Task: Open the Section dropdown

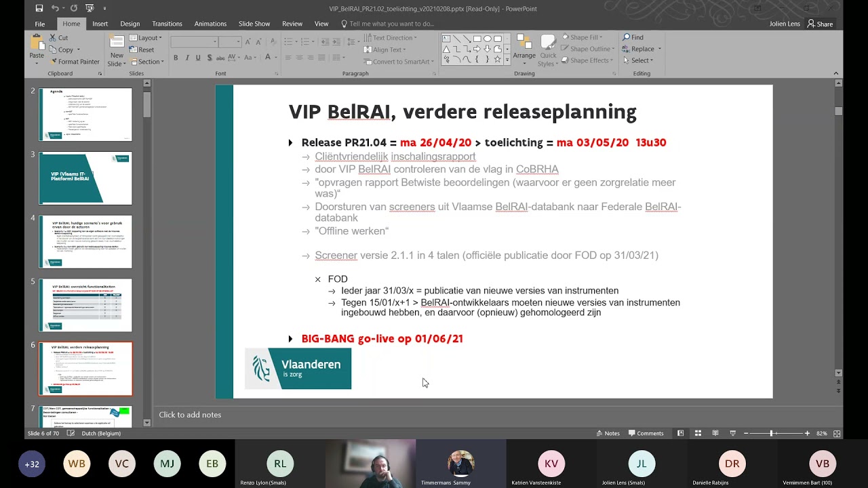Action: [x=146, y=62]
